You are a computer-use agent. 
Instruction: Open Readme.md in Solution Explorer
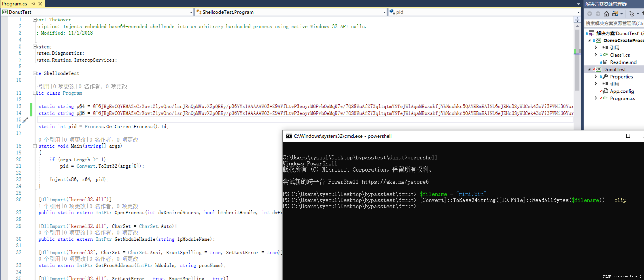623,62
